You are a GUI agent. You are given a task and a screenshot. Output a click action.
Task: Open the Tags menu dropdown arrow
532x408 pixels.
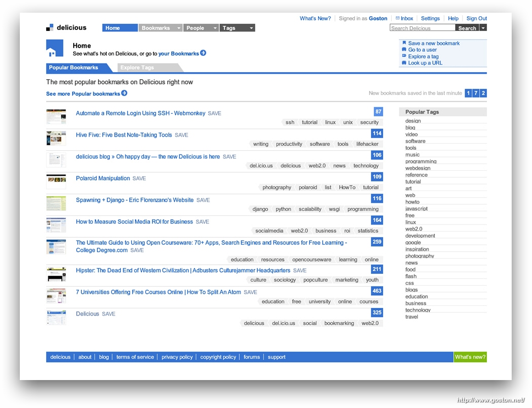click(x=251, y=28)
